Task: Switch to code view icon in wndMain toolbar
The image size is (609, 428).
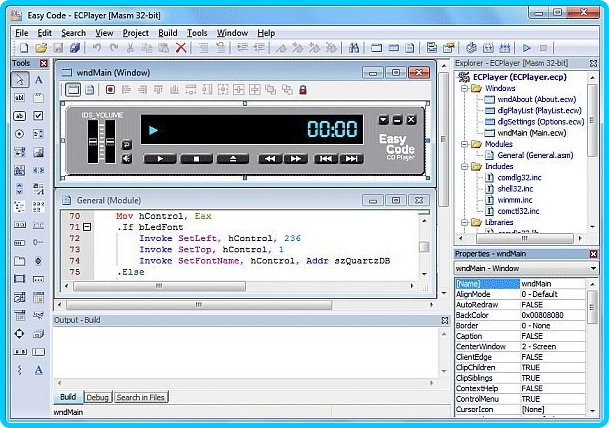Action: click(90, 90)
